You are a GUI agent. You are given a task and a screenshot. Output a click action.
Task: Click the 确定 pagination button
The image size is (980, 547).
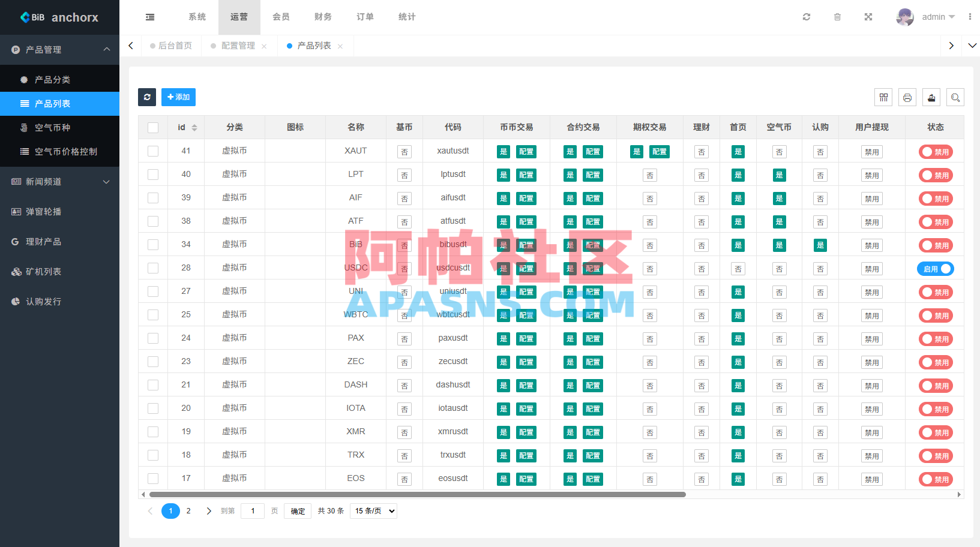(298, 511)
